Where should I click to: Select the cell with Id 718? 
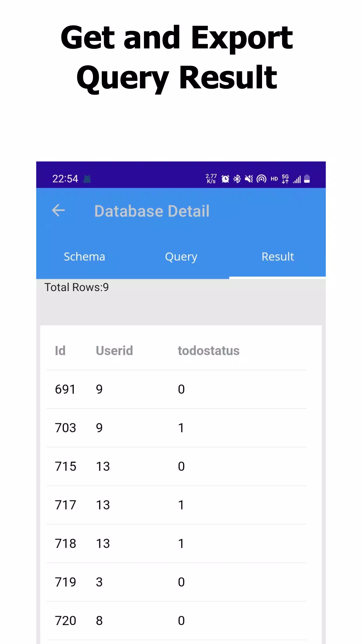pos(66,543)
